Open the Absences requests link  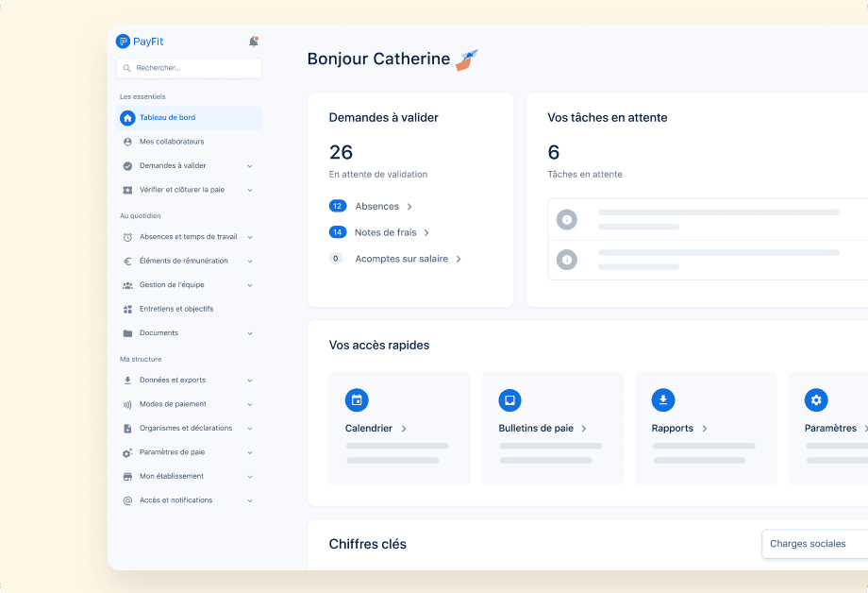click(384, 206)
